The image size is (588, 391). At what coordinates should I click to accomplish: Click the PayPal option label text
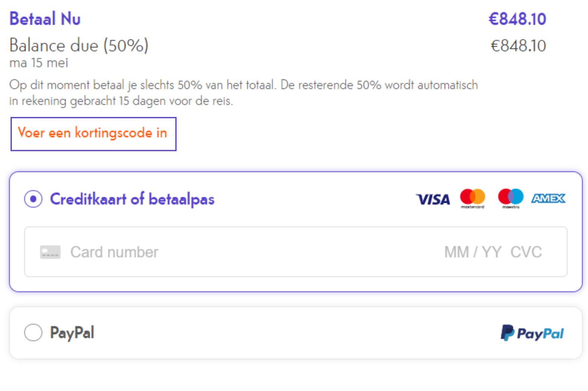pyautogui.click(x=72, y=333)
